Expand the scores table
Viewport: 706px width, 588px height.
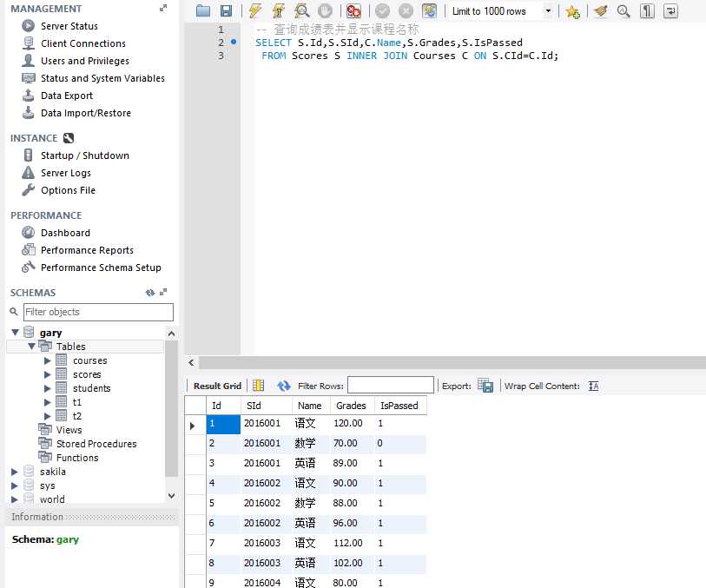pyautogui.click(x=47, y=374)
